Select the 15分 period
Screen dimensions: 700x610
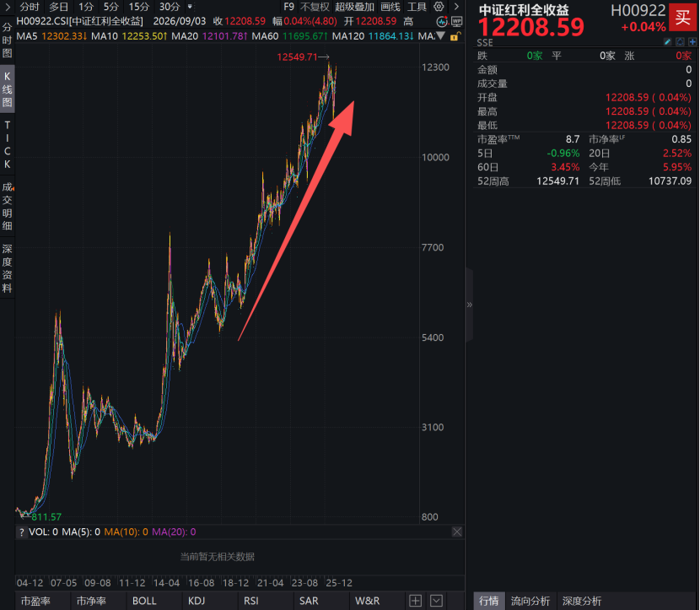tap(139, 7)
